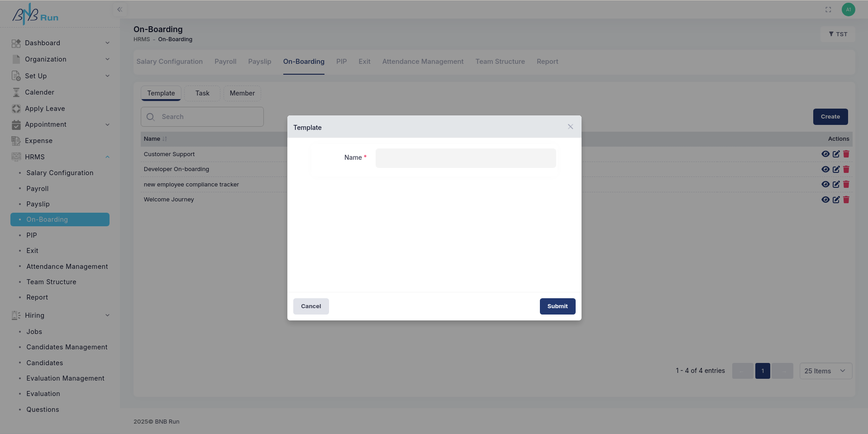Close the Template dialog with X
The image size is (868, 434).
point(570,127)
